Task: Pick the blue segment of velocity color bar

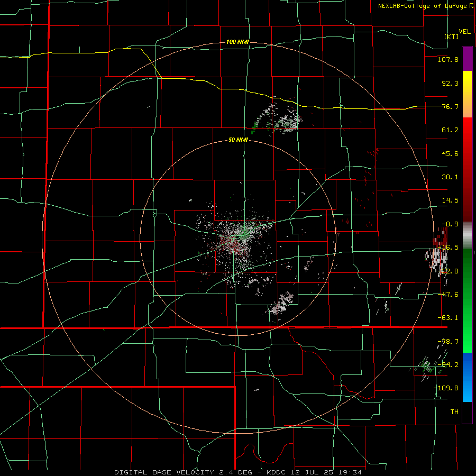Action: (x=467, y=377)
